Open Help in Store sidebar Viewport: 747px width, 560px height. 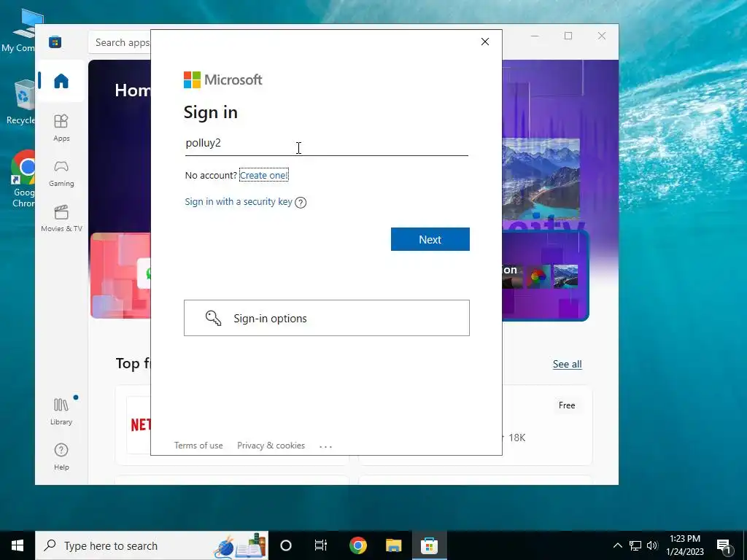point(61,456)
